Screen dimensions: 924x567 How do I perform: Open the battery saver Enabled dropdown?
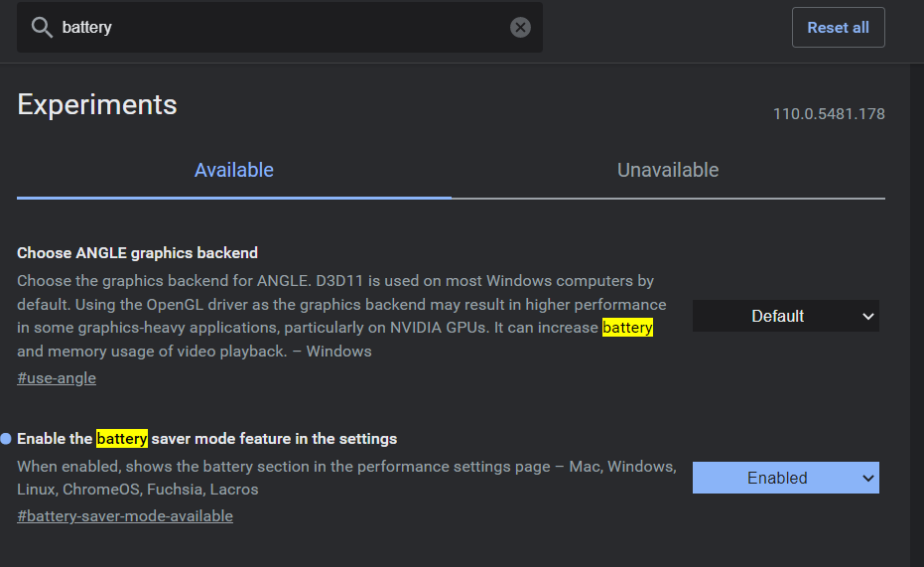click(785, 478)
